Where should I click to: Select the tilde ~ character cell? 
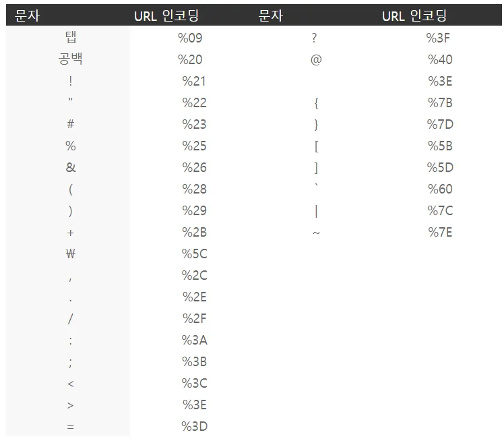pyautogui.click(x=316, y=233)
